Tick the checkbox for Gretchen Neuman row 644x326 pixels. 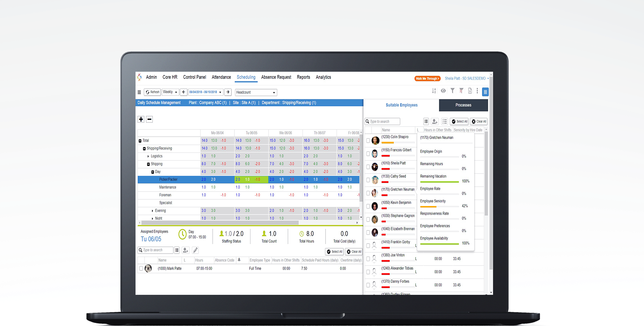[368, 193]
